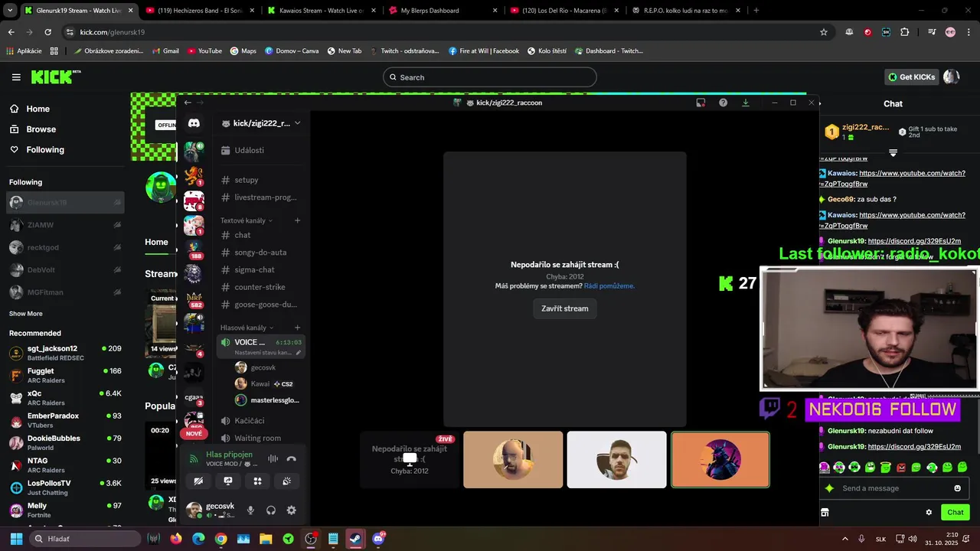The height and width of the screenshot is (551, 980).
Task: Open the songy-do-auta channel
Action: 260,253
